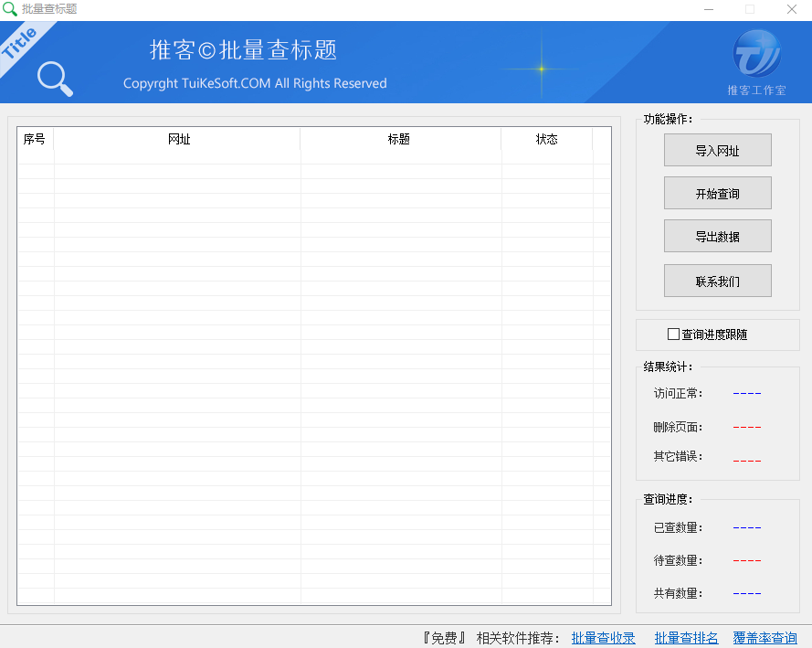Open the 批量查排名 link
Image resolution: width=812 pixels, height=648 pixels.
pos(686,637)
